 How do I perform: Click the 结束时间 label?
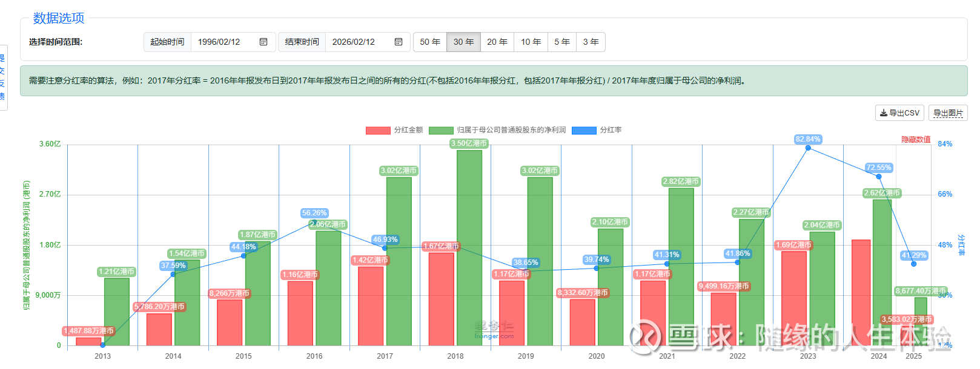(x=302, y=42)
